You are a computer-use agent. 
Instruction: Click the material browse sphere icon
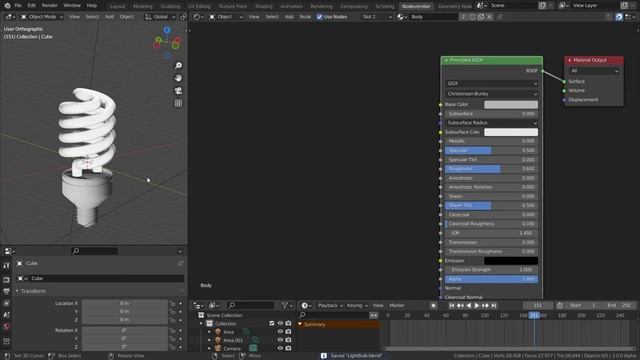click(401, 17)
